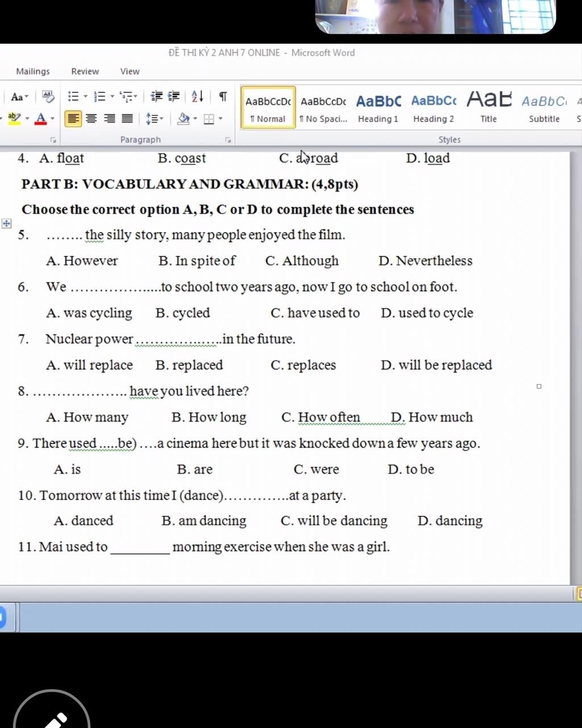Screen dimensions: 582x728
Task: Switch to the Review tab
Action: click(85, 72)
